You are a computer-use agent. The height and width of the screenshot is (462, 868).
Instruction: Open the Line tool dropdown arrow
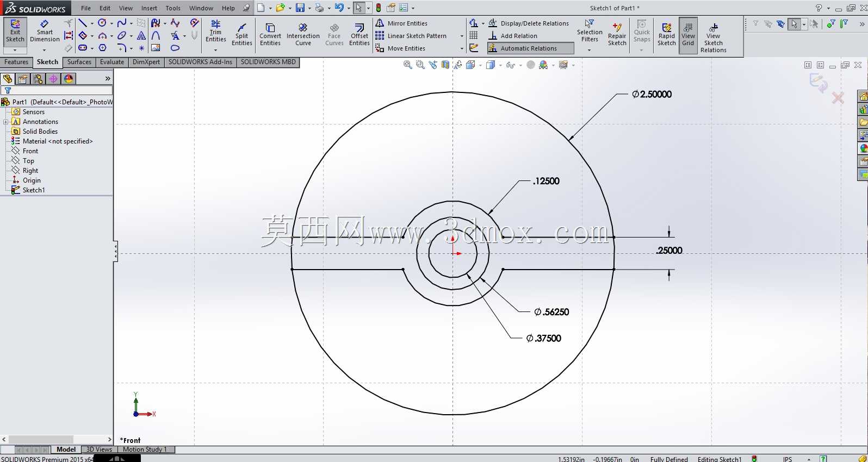pyautogui.click(x=91, y=23)
